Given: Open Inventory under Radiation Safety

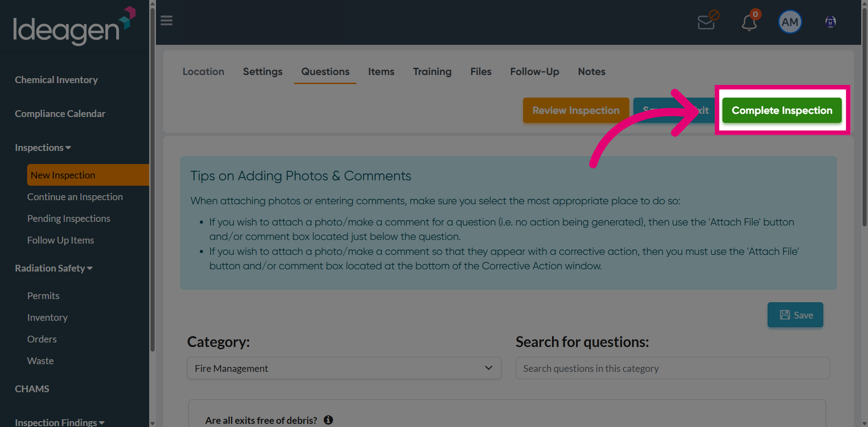Looking at the screenshot, I should (47, 318).
